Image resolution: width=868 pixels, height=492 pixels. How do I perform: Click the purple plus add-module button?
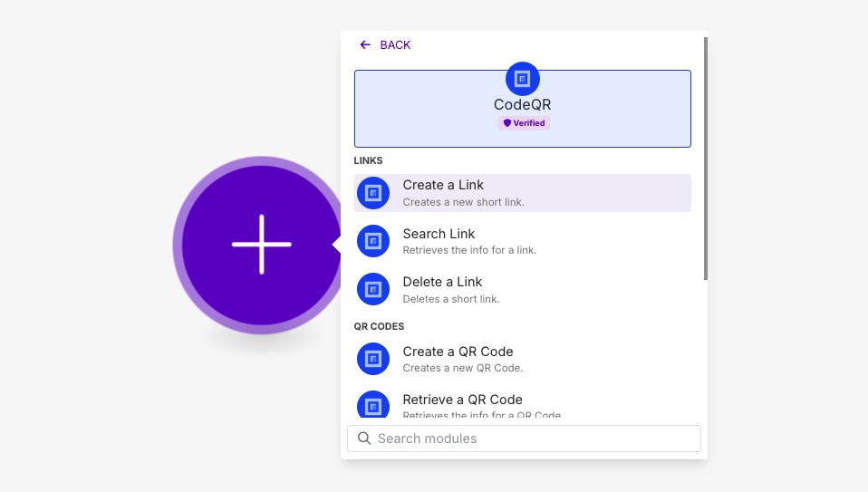(261, 245)
